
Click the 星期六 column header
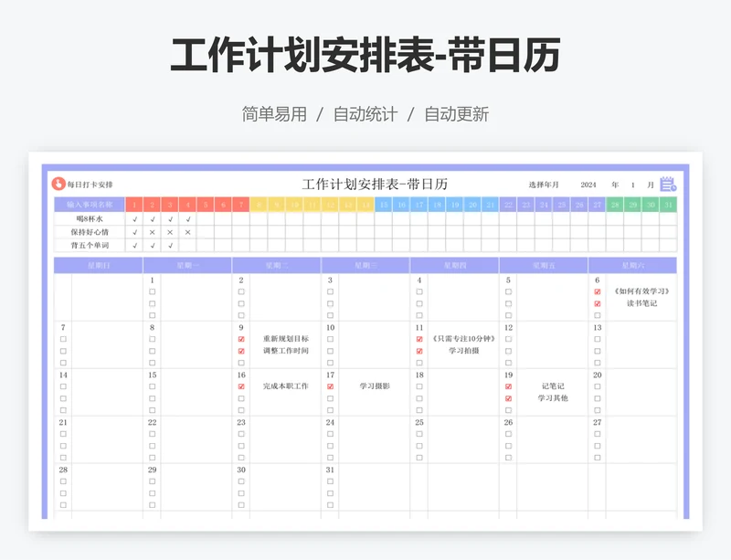coord(632,265)
